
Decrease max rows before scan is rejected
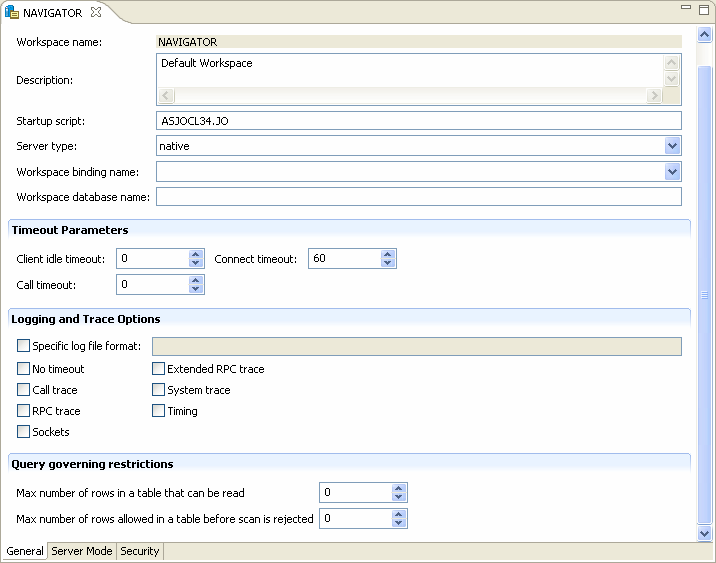pyautogui.click(x=399, y=524)
